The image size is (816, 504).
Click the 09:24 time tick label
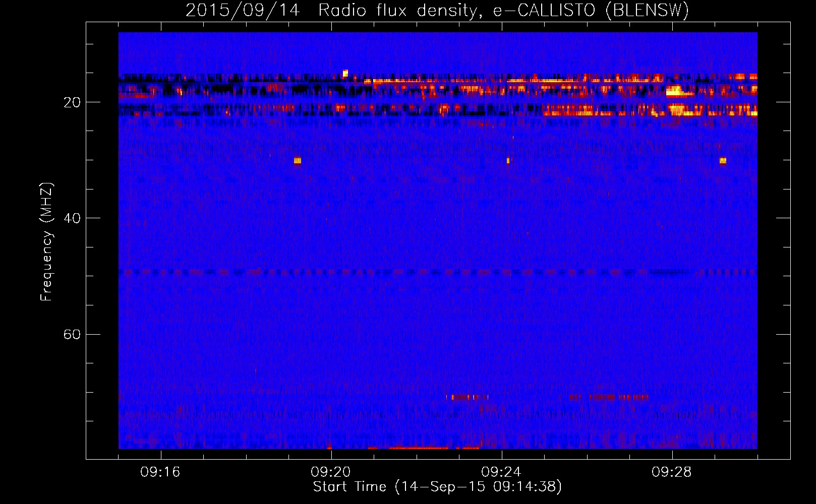point(501,472)
